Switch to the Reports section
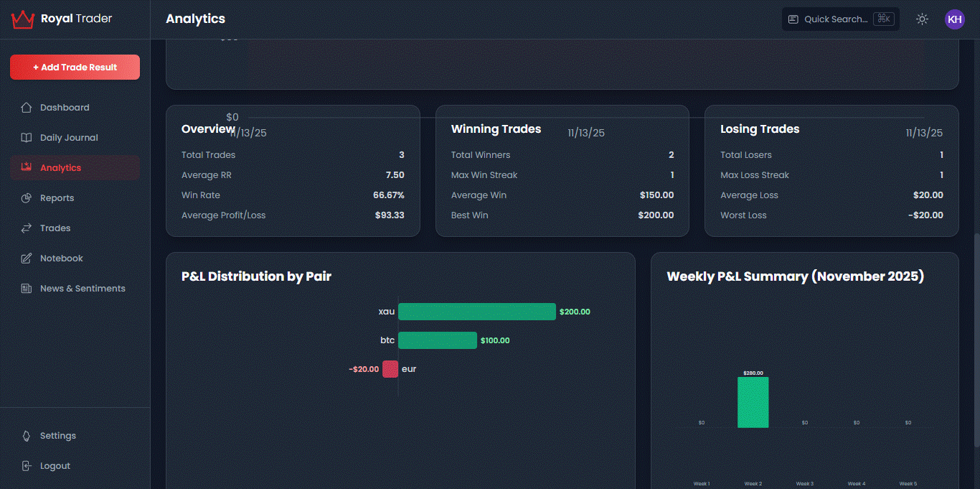Viewport: 980px width, 489px height. coord(56,197)
